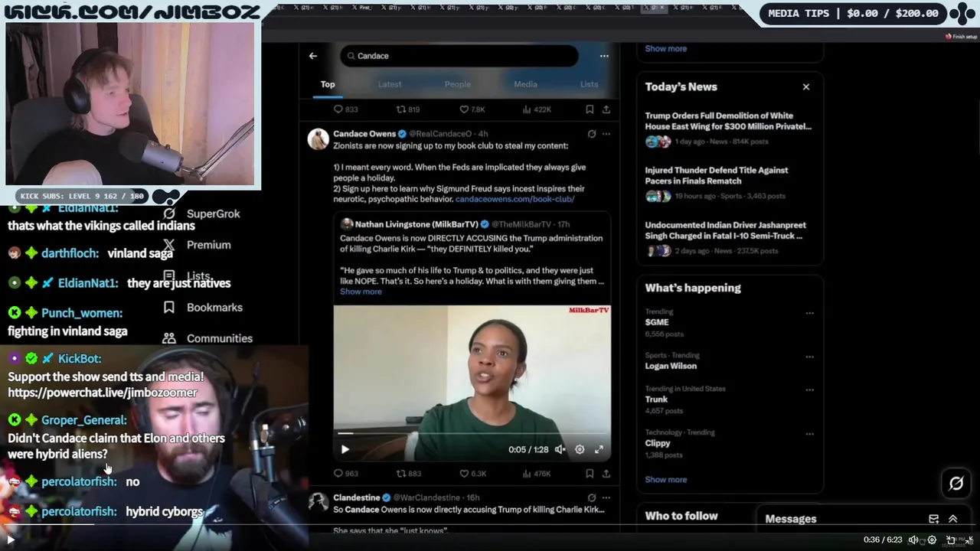Like the post with 6.3K likes
This screenshot has height=551, width=980.
click(472, 474)
